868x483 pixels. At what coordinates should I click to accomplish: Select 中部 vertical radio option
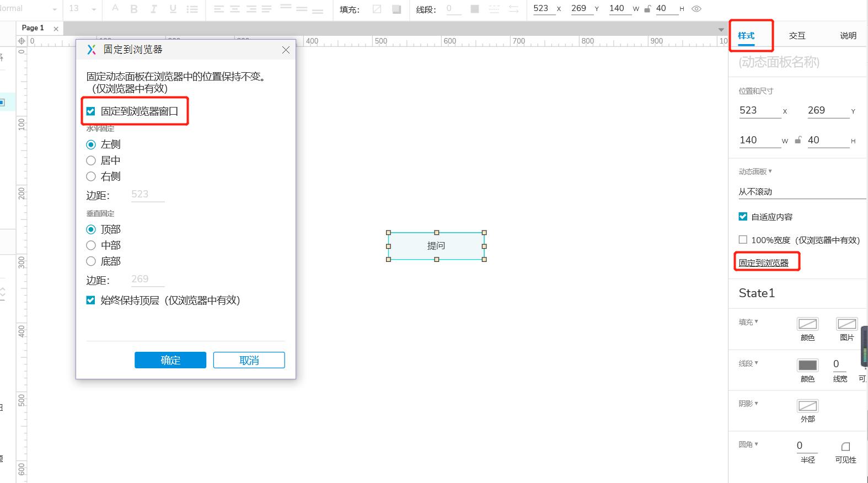[x=91, y=245]
